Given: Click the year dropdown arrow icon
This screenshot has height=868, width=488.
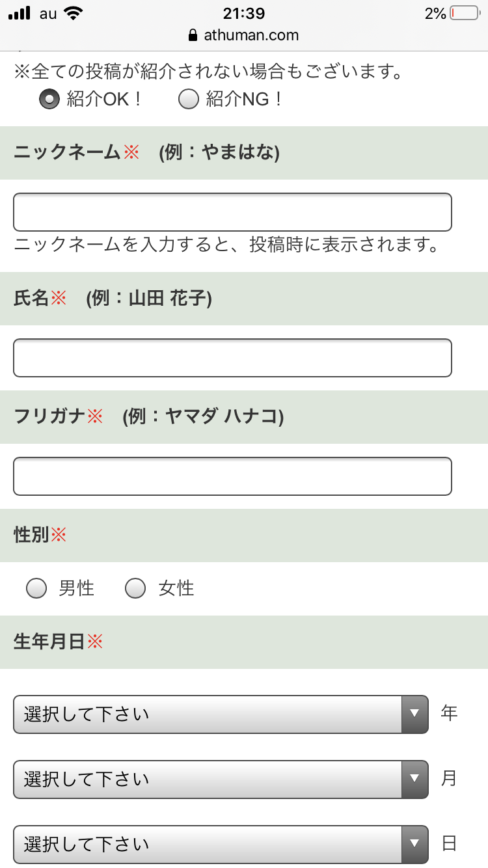Looking at the screenshot, I should pyautogui.click(x=414, y=714).
